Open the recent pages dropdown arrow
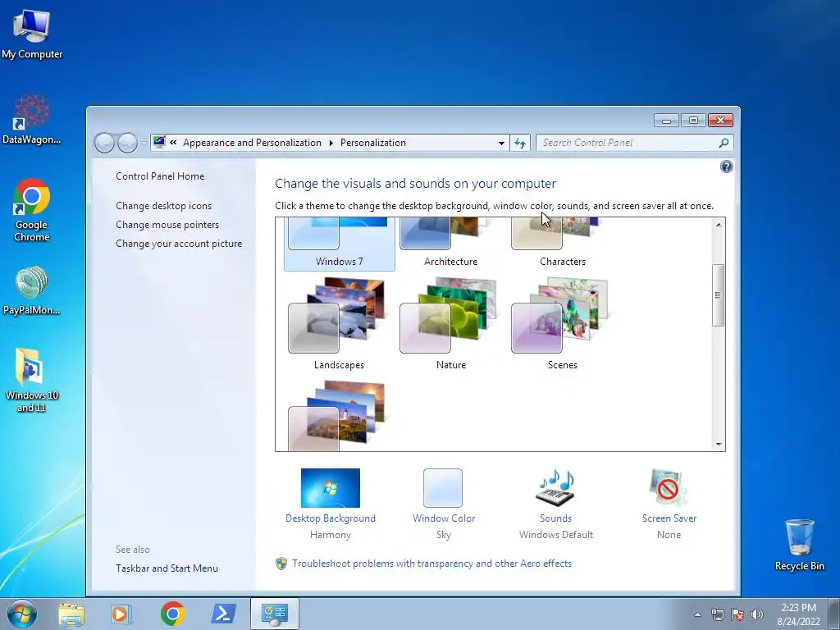Viewport: 840px width, 630px height. click(x=144, y=143)
